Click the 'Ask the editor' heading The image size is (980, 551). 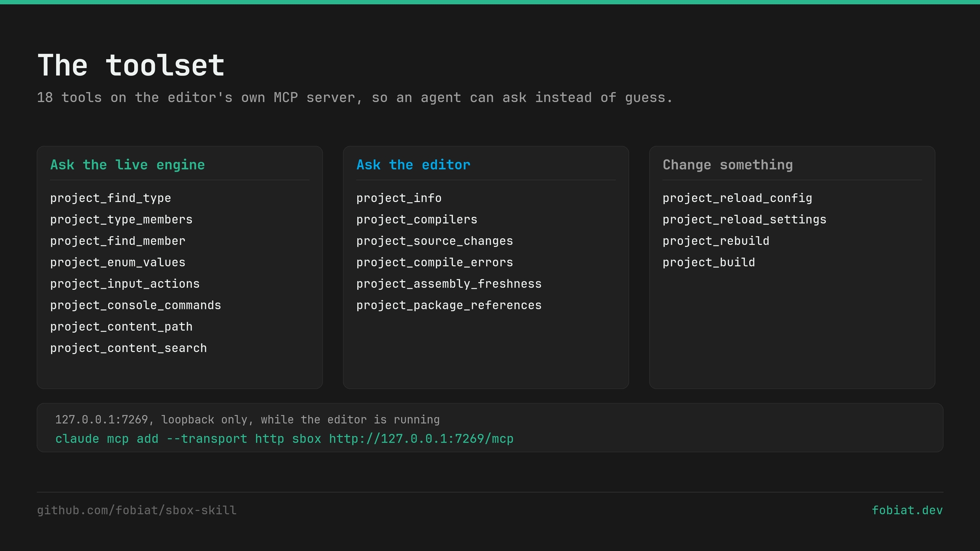pyautogui.click(x=413, y=165)
